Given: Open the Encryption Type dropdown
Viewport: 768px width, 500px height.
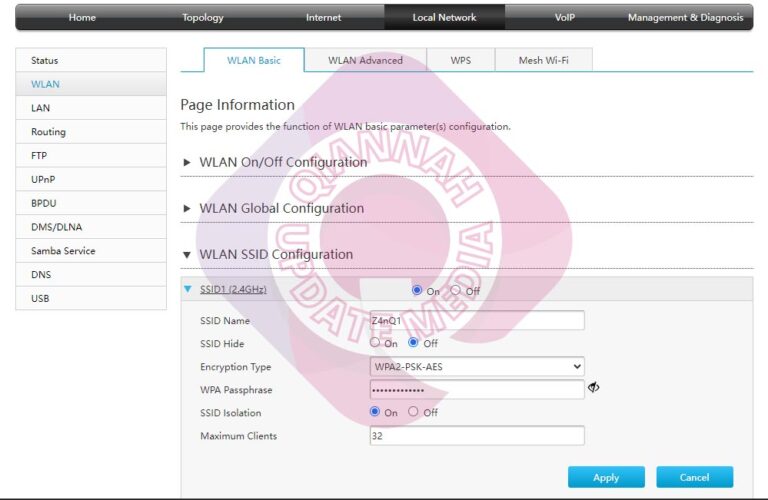Looking at the screenshot, I should [477, 367].
